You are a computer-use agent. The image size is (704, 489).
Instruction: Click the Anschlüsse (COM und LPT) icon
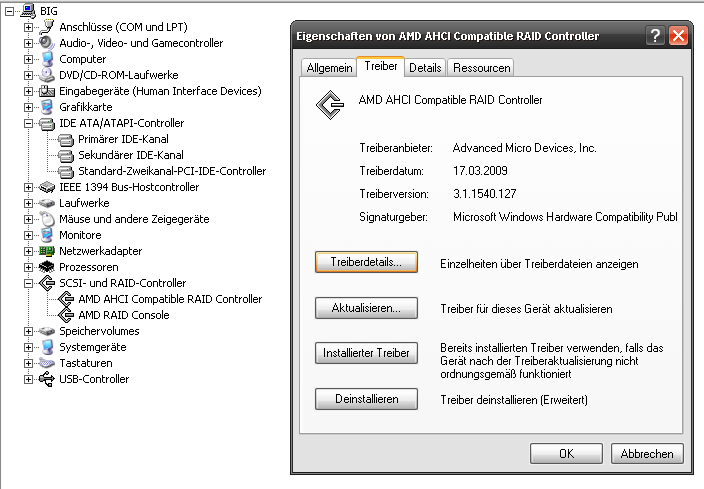pyautogui.click(x=47, y=27)
